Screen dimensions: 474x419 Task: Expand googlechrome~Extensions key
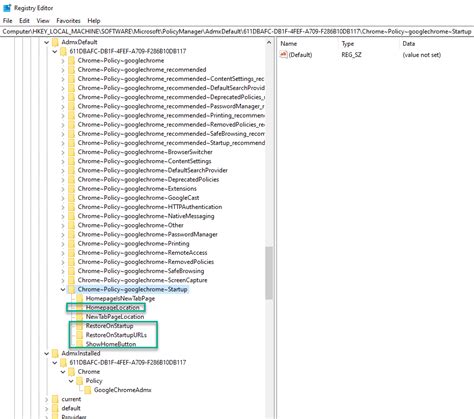[x=63, y=189]
